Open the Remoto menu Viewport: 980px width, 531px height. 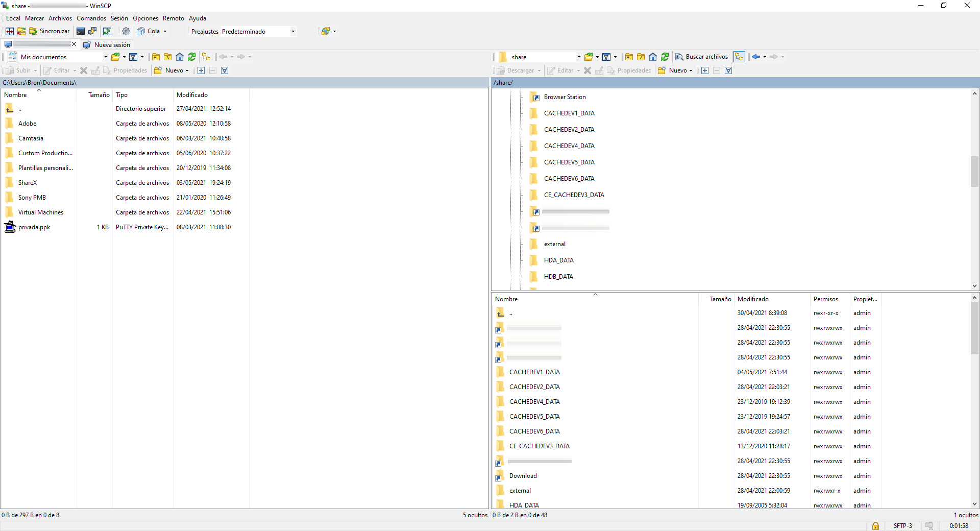pyautogui.click(x=174, y=18)
